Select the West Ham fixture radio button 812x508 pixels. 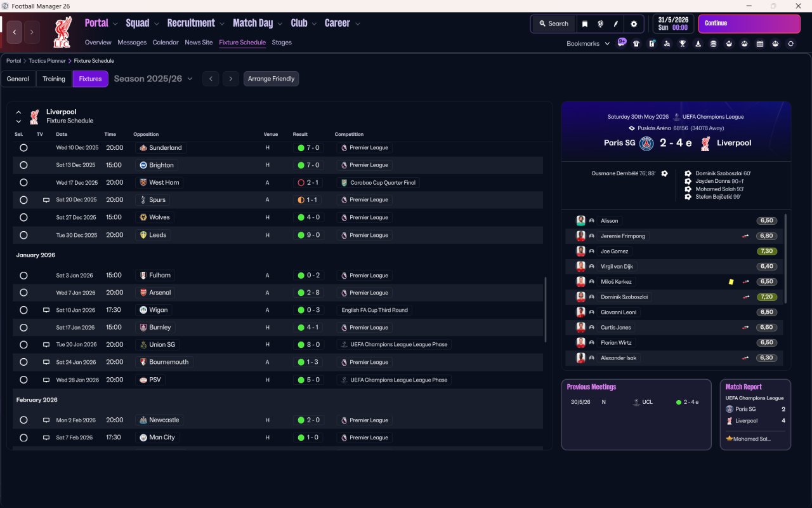click(23, 183)
